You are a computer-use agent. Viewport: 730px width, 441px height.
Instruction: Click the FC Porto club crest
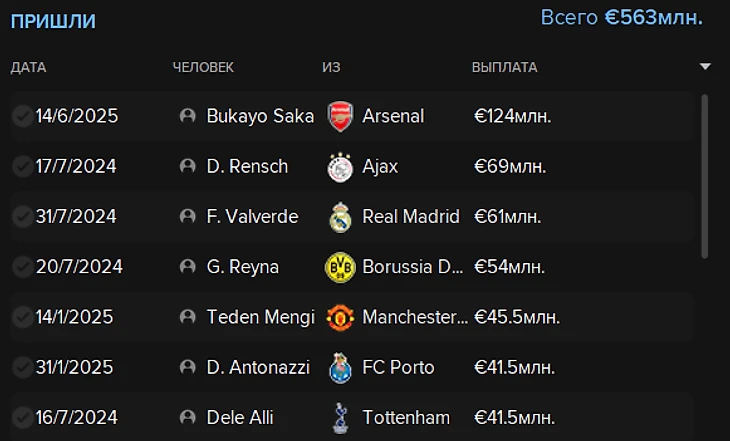point(341,367)
